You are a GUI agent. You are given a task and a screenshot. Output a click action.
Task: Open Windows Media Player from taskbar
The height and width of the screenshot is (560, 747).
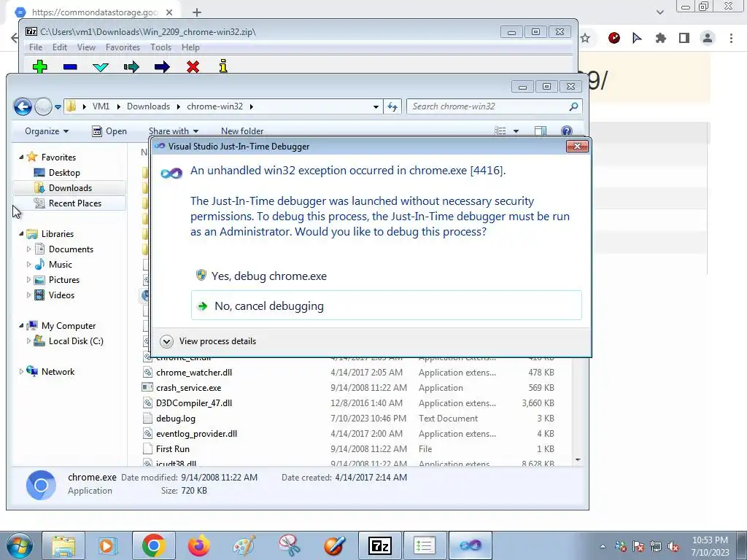click(108, 545)
